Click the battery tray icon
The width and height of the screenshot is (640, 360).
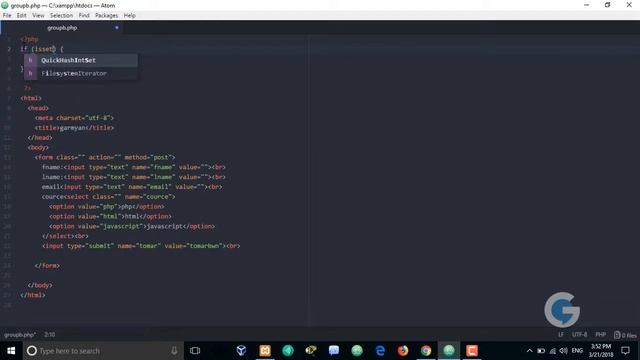(541, 351)
